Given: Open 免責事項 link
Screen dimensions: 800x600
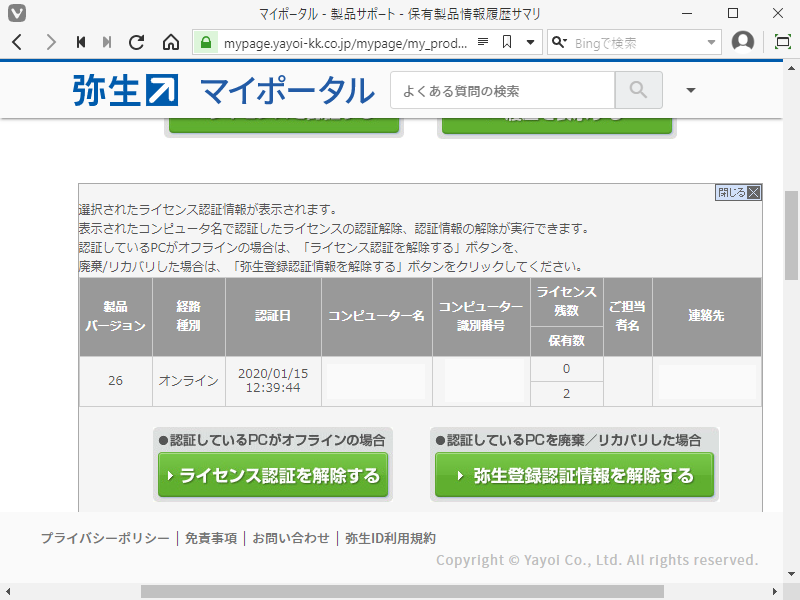Looking at the screenshot, I should coord(211,538).
